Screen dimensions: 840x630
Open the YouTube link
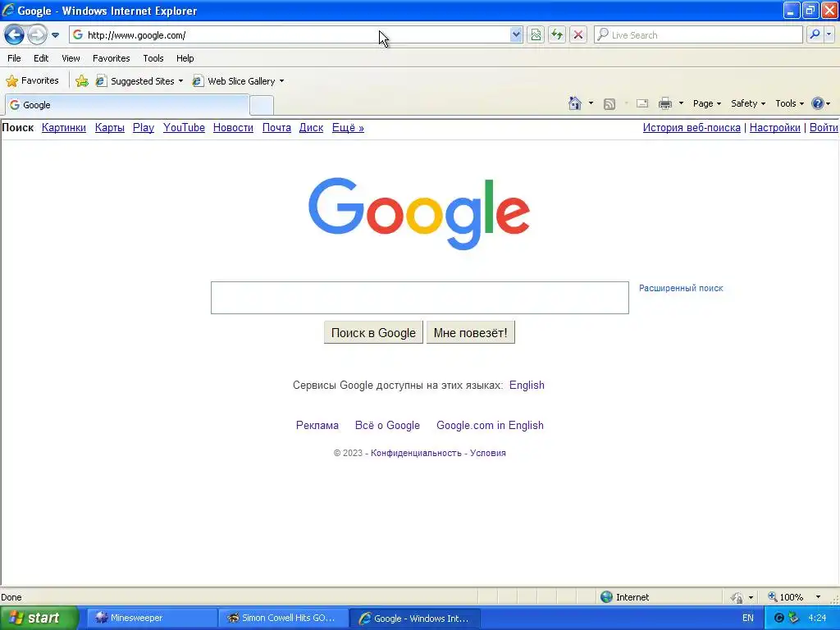click(184, 127)
